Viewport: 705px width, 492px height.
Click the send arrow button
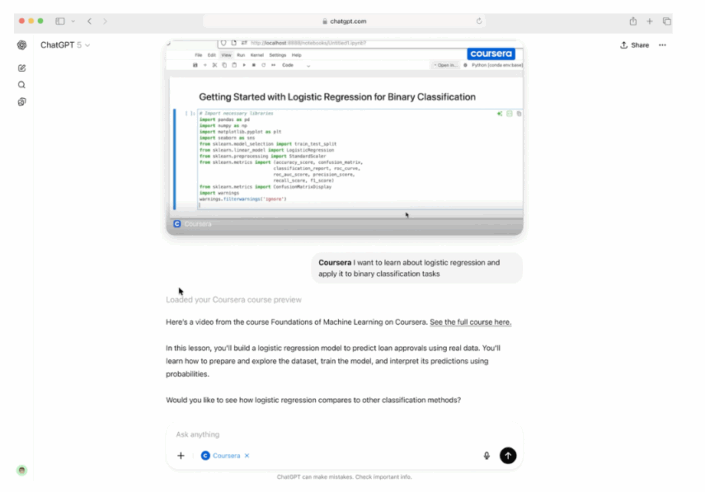click(x=508, y=456)
